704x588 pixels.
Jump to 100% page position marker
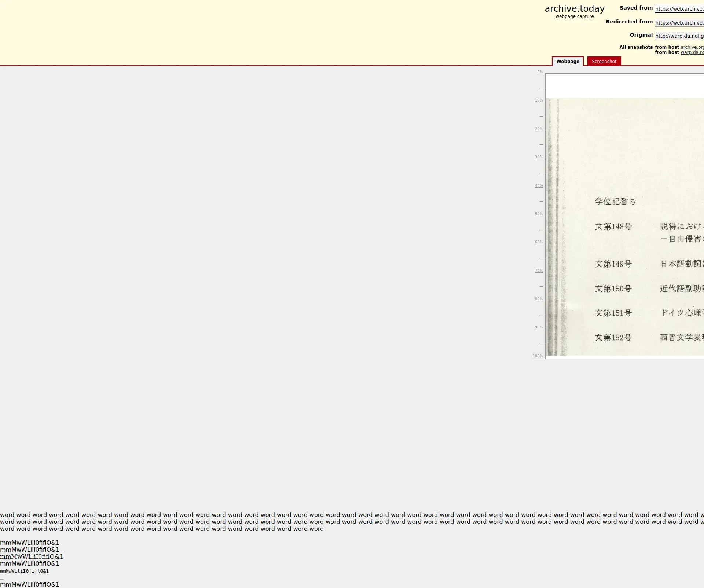[x=538, y=356]
